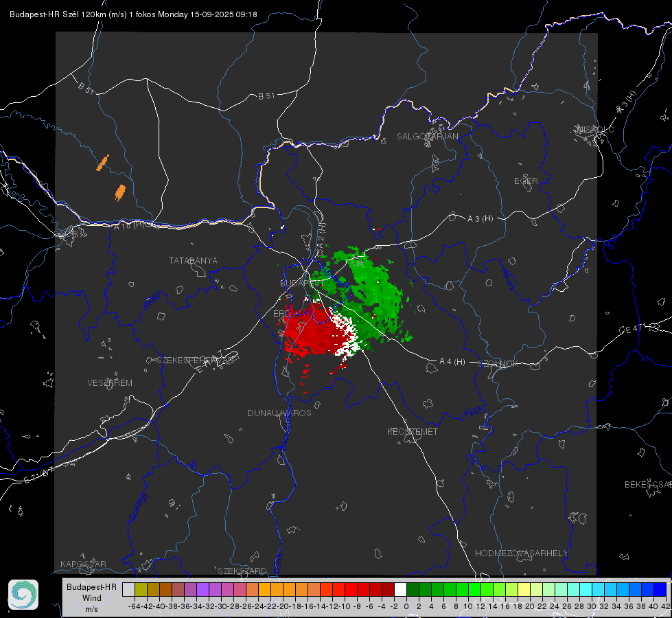Click the radar title text Budapest-HR Szél 120km
The width and height of the screenshot is (672, 618).
[58, 14]
